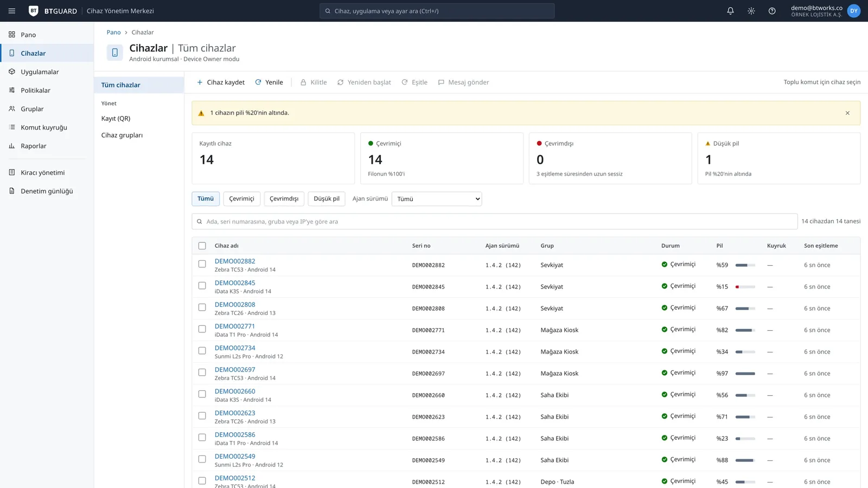Viewport: 868px width, 488px height.
Task: Select checkbox of DEMO002771 row
Action: [202, 329]
